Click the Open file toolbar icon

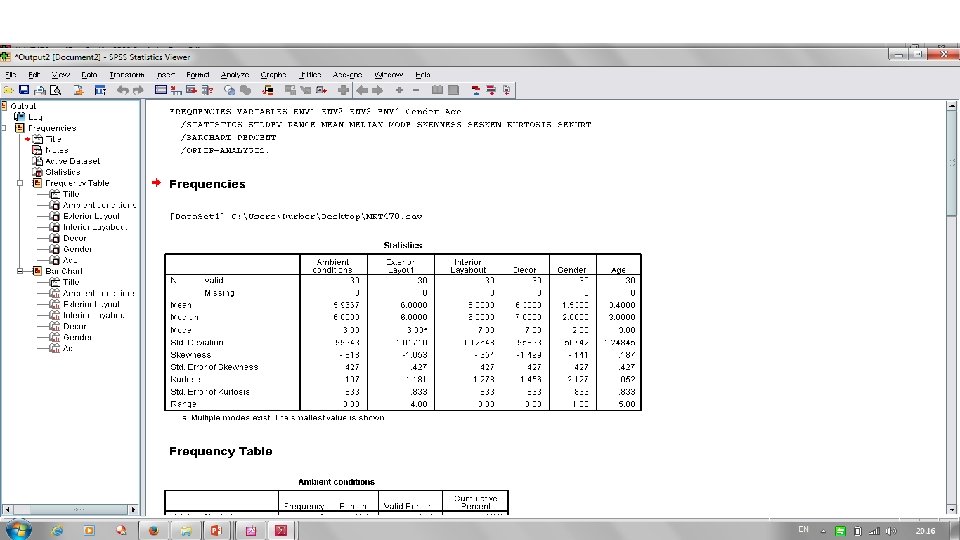(9, 90)
